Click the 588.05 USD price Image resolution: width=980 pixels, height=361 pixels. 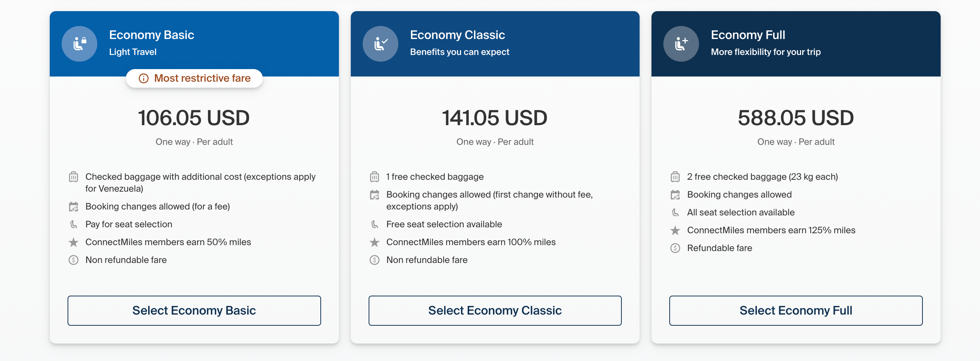796,118
